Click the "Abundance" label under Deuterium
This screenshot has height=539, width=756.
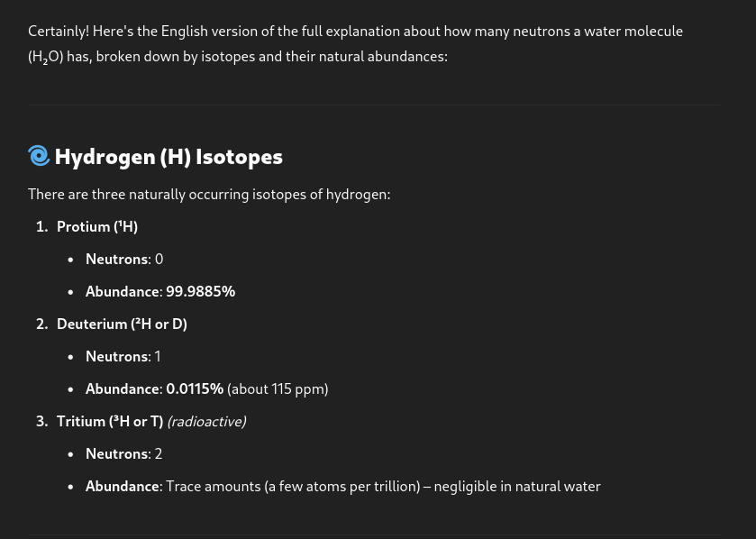pos(123,388)
